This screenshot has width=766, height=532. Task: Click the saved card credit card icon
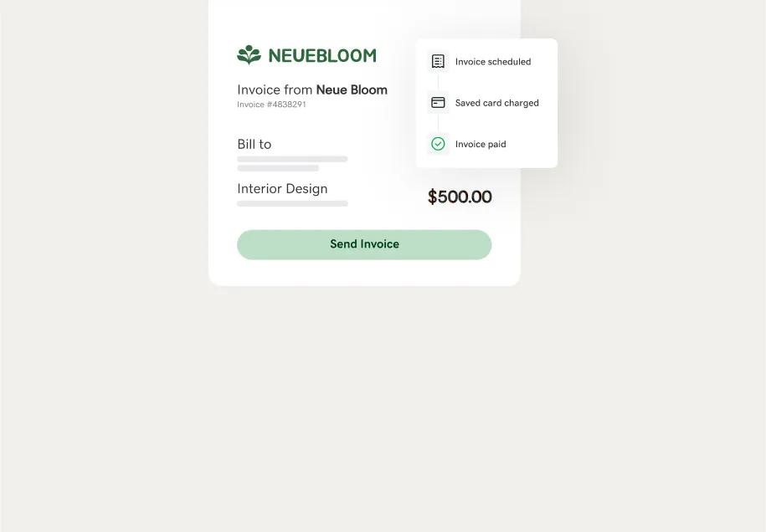[438, 103]
